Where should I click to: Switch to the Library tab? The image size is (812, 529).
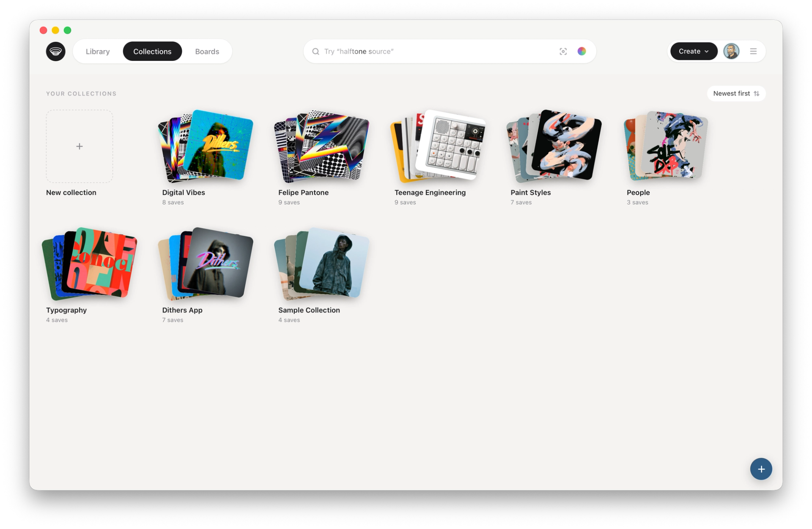(x=98, y=51)
